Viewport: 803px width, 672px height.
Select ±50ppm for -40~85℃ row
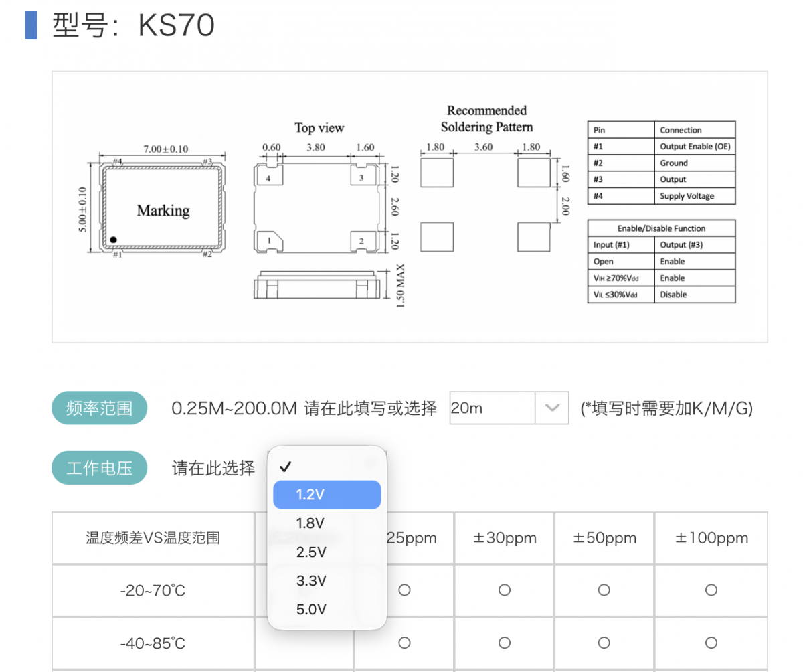point(604,643)
